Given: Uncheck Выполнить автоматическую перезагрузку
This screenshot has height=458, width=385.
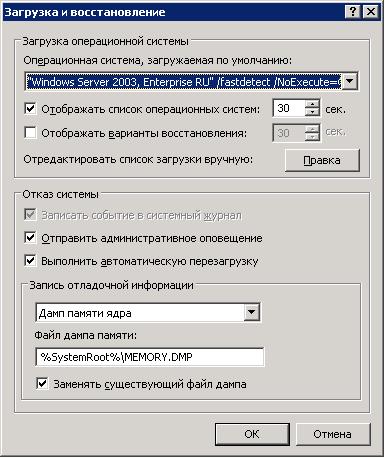Looking at the screenshot, I should pos(30,260).
